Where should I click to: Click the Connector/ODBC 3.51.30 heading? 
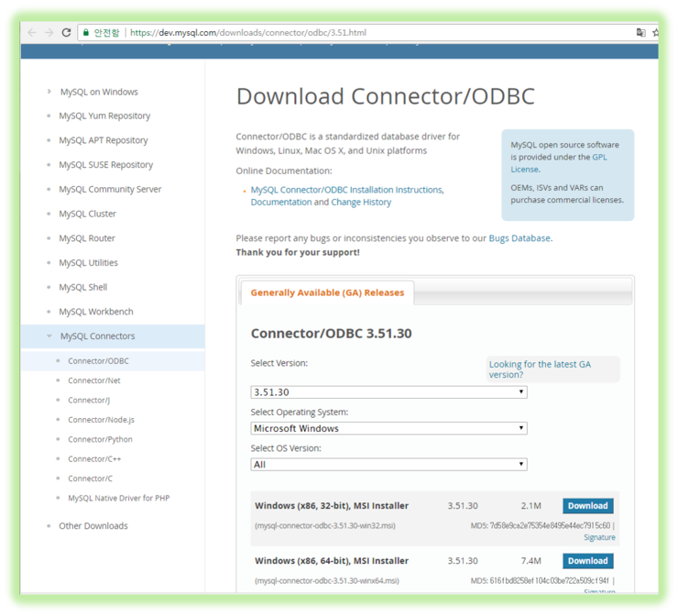point(332,333)
